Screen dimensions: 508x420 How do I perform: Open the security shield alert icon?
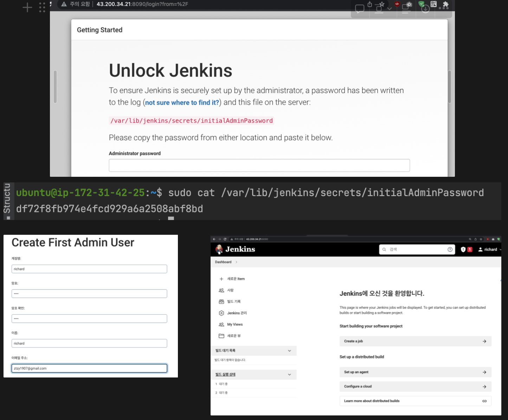463,249
